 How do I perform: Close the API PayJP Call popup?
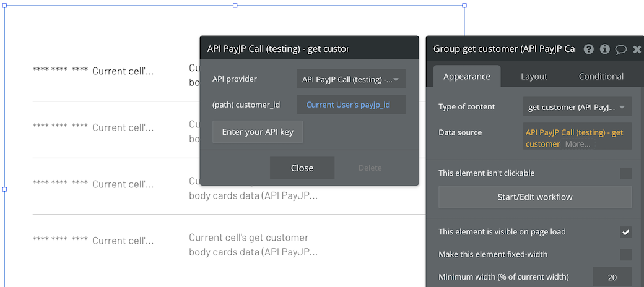302,168
